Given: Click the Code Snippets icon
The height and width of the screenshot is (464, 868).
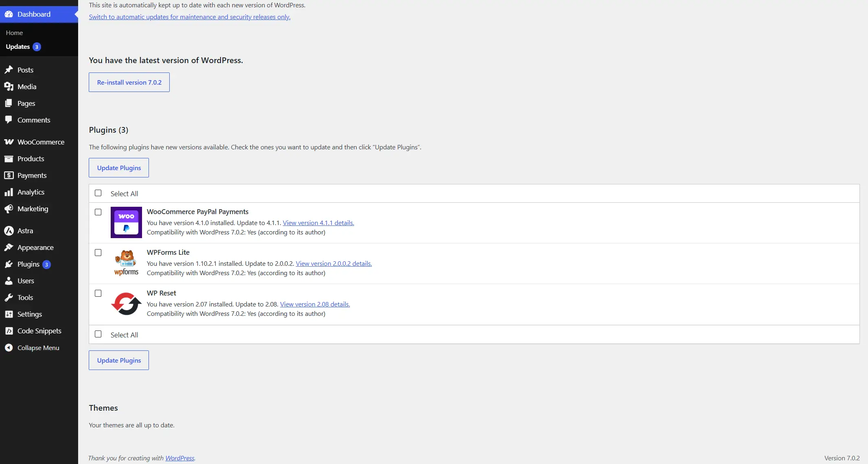Looking at the screenshot, I should pyautogui.click(x=9, y=331).
